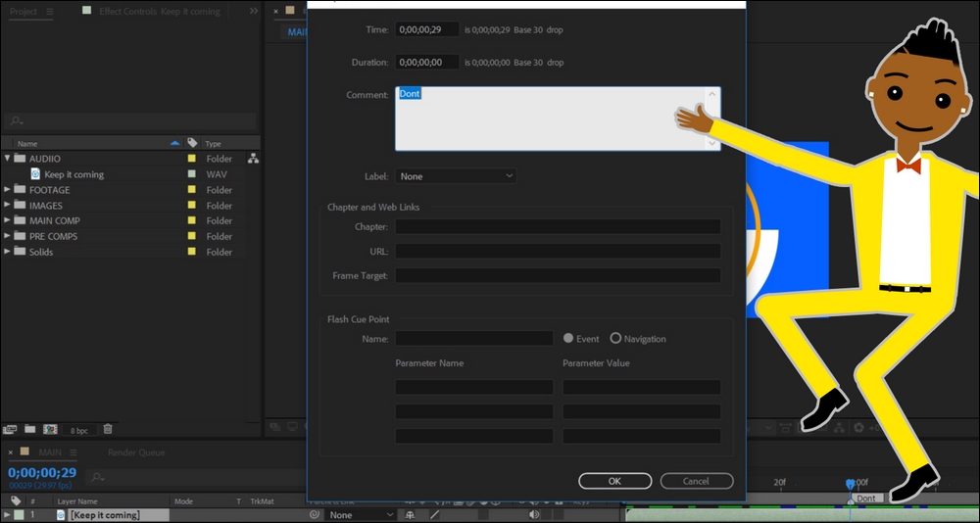Click the AUDIIO folder yellow label swatch
Screen dimensions: 980x523
coord(192,159)
